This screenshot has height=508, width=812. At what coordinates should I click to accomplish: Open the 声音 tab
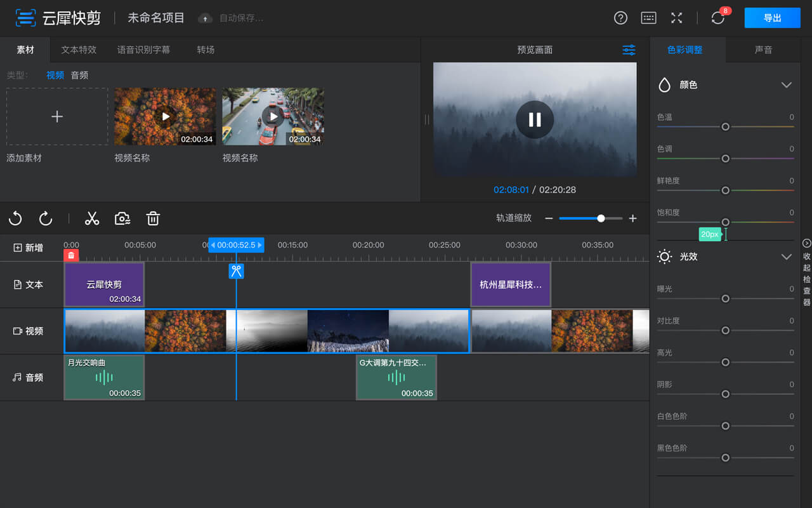tap(763, 50)
